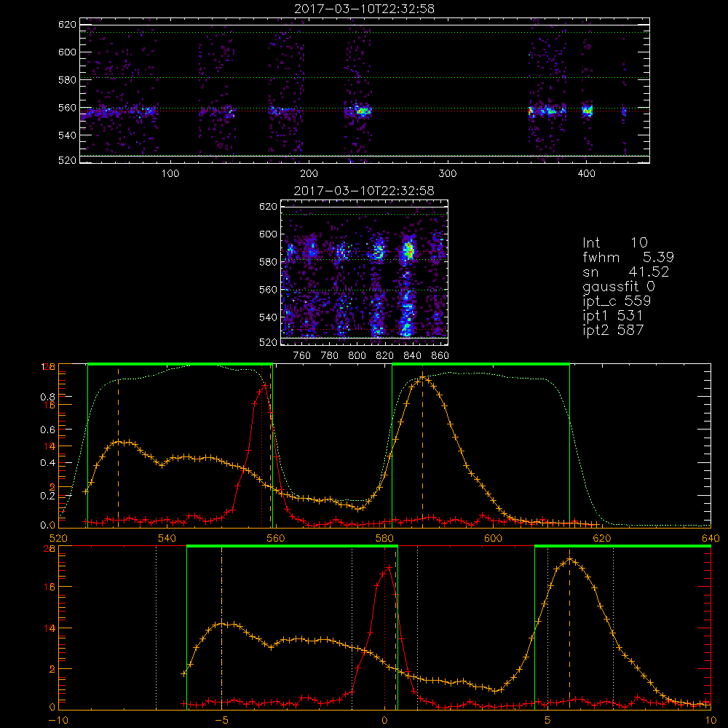
Task: Click the middle image title 2017-03-10T22:32:58
Action: point(365,191)
